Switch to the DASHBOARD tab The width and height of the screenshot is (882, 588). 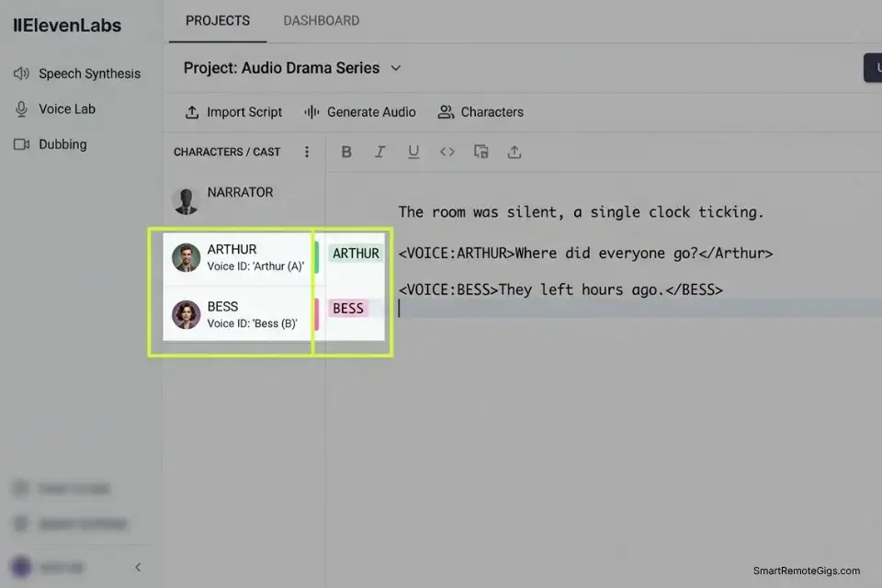322,21
